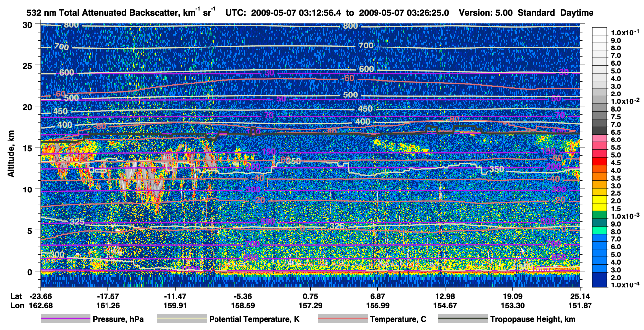Click the 'Temperature, C' legend label
644x330 pixels.
coord(398,320)
